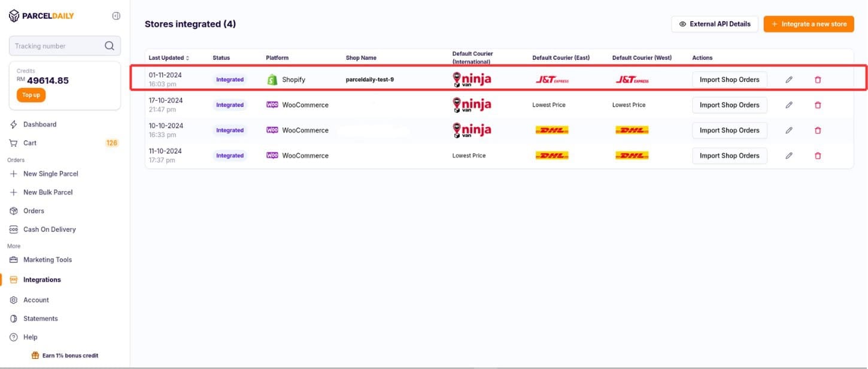Select Integrations in the sidebar
Image resolution: width=868 pixels, height=369 pixels.
(42, 280)
